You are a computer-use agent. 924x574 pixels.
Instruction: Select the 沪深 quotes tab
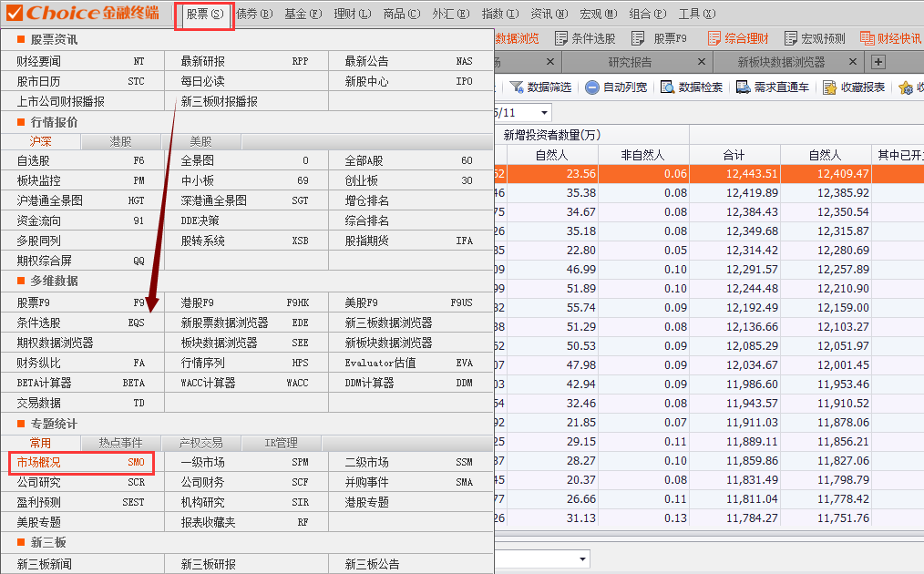click(x=41, y=141)
